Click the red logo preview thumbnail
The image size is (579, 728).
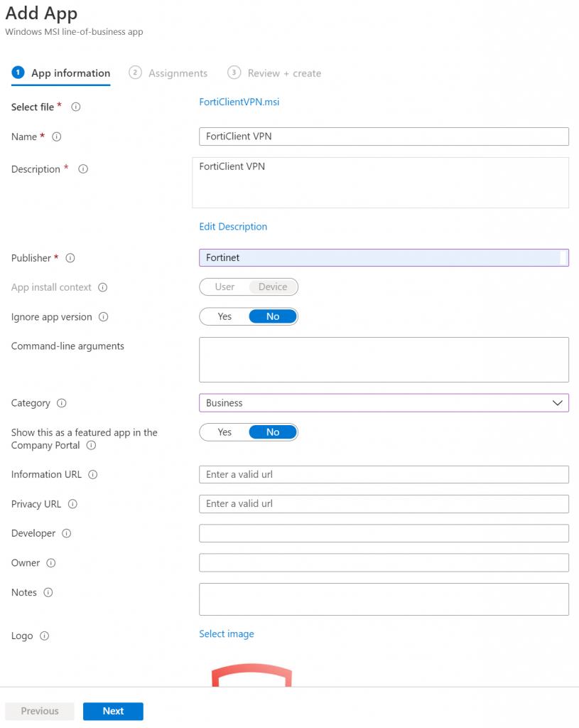click(x=252, y=675)
